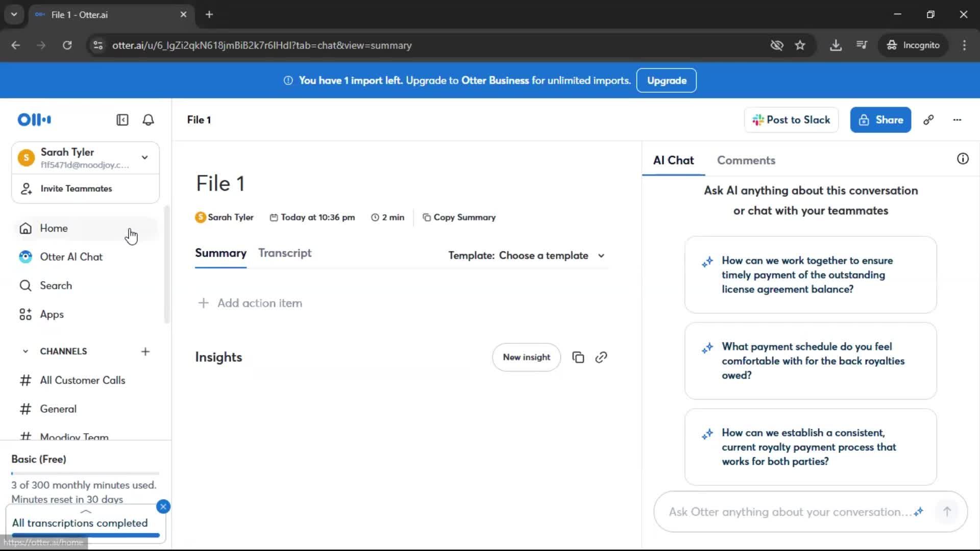Open the tab search dropdown arrow
Screen dimensions: 980x551
point(14,15)
